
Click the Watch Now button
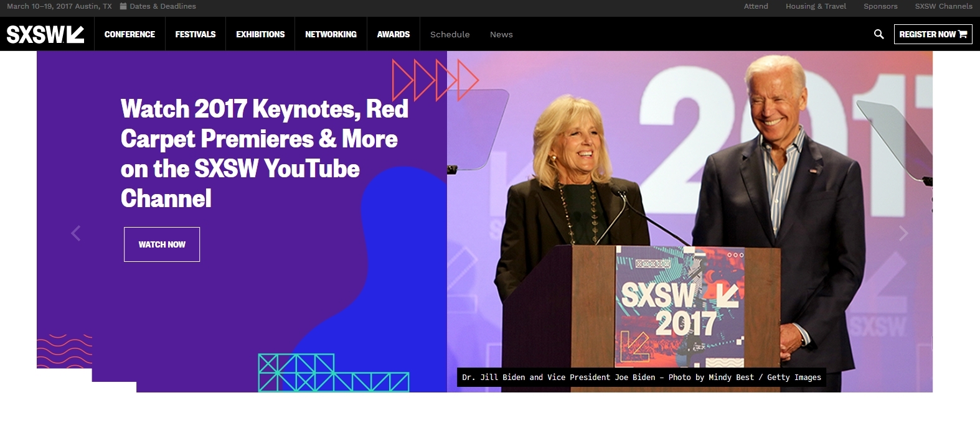(162, 244)
